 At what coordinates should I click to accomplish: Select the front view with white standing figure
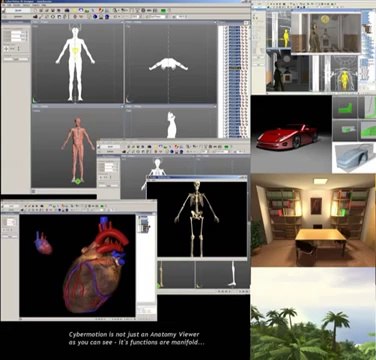[x=77, y=63]
